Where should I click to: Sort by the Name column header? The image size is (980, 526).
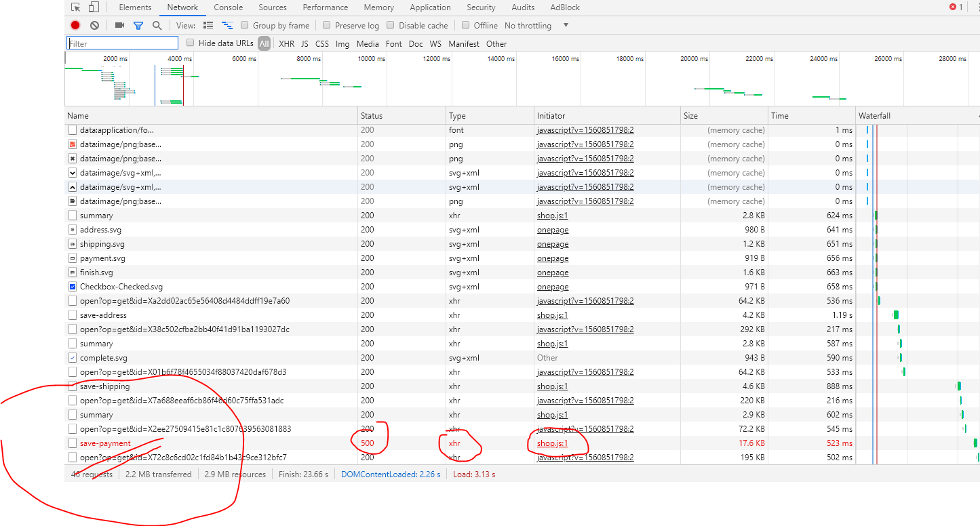tap(211, 116)
